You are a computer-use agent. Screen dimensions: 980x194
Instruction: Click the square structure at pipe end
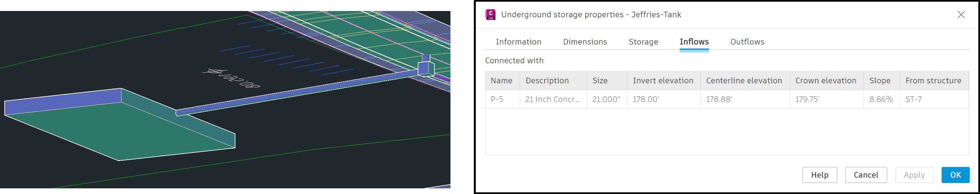[x=426, y=68]
